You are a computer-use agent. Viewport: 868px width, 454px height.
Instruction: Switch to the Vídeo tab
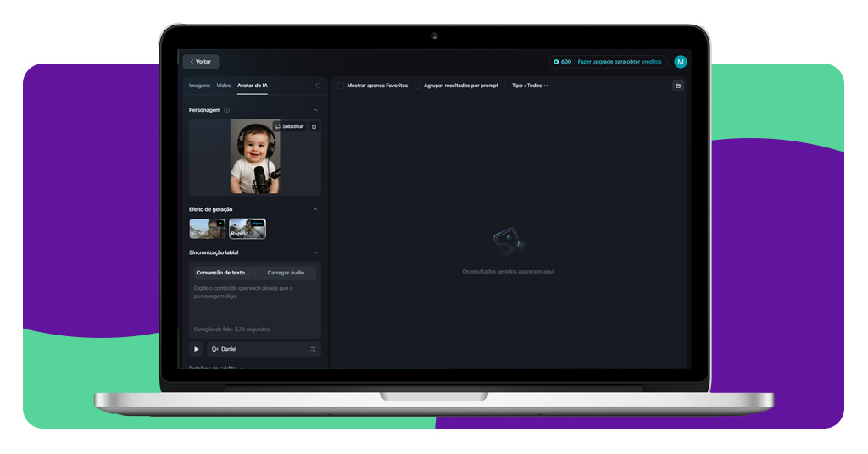pos(224,86)
